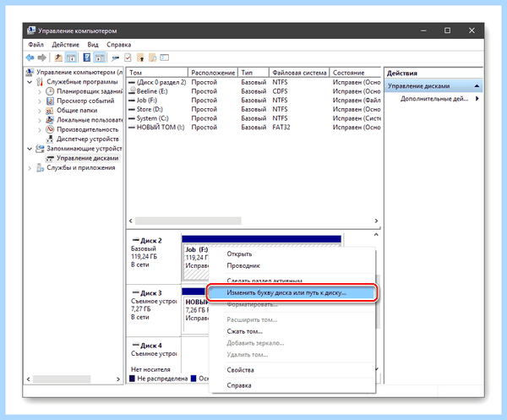This screenshot has height=420, width=507.
Task: Collapse the Запоминающие устройства node
Action: point(30,149)
